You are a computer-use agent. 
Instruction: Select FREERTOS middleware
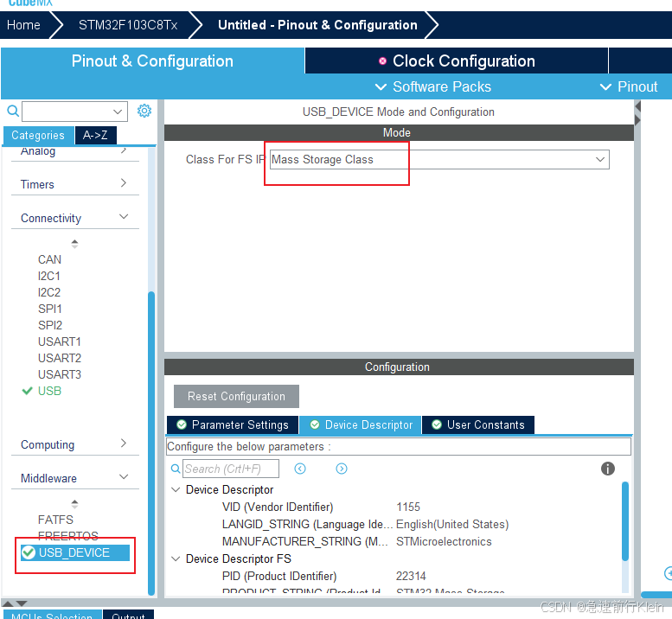(x=68, y=536)
